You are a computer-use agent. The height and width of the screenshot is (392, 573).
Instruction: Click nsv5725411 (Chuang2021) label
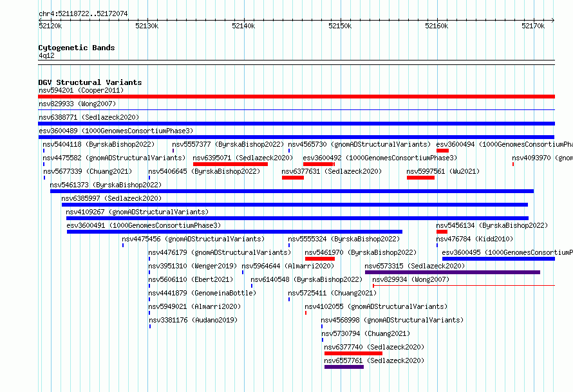[x=332, y=293]
